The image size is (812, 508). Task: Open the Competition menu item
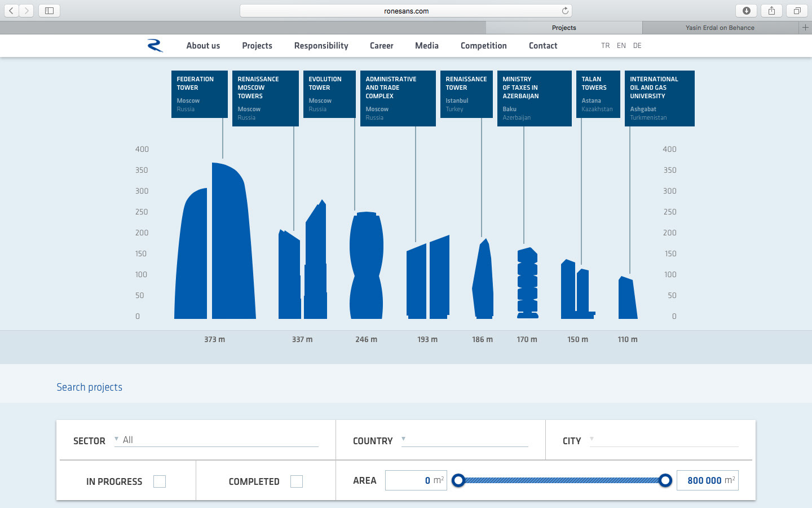[484, 46]
